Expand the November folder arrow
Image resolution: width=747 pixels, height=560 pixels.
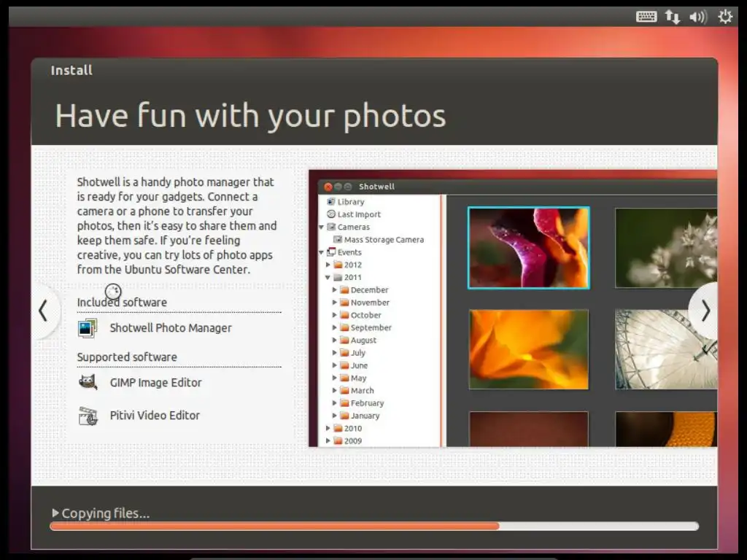tap(334, 303)
